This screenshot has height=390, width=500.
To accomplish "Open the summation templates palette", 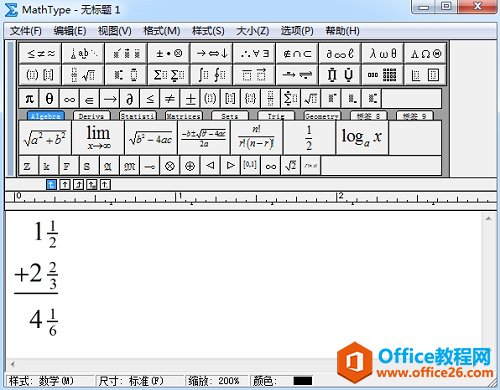I will [169, 75].
